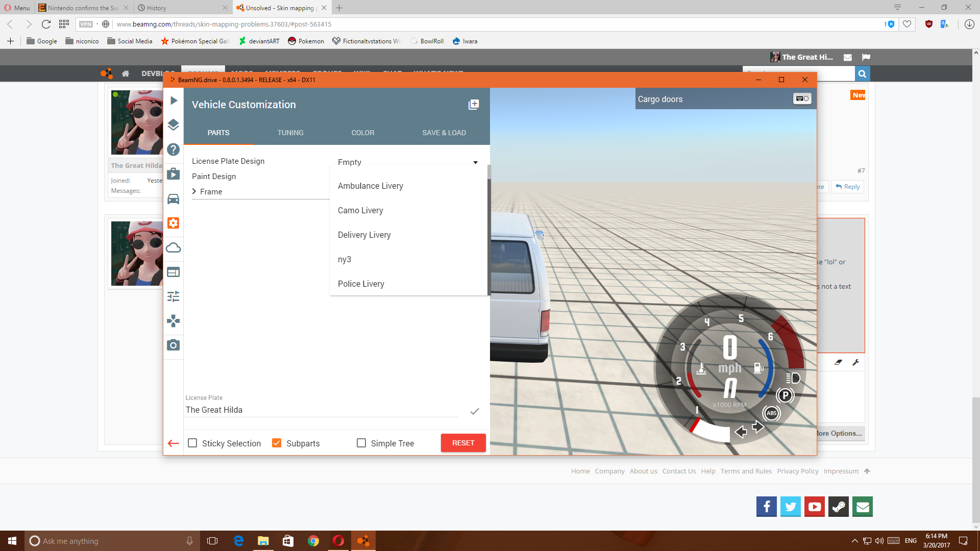Choose ny3 from the paint list

click(x=408, y=260)
